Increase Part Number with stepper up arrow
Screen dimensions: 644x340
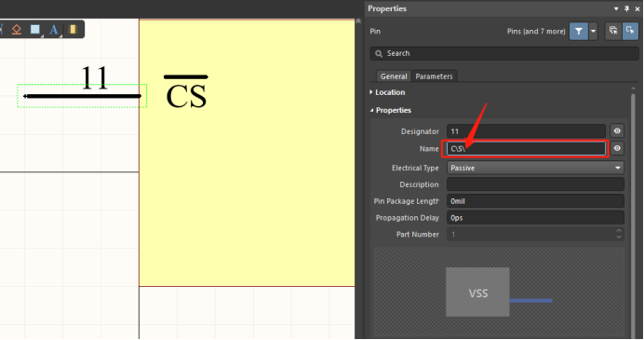point(619,231)
